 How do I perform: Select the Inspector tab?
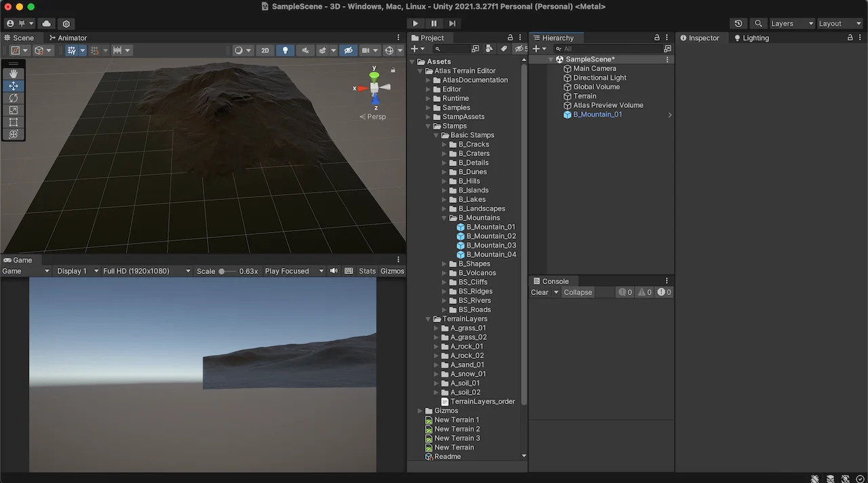click(700, 38)
